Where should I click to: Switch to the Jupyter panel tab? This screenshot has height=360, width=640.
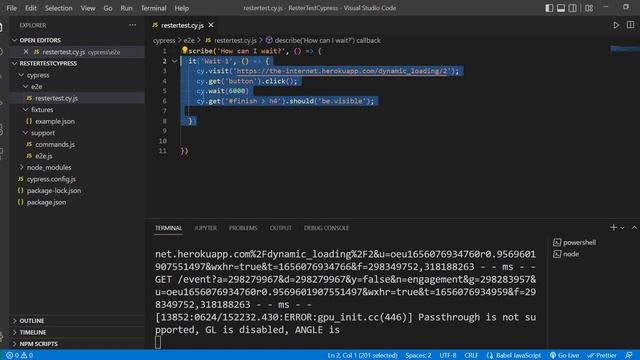click(x=205, y=228)
